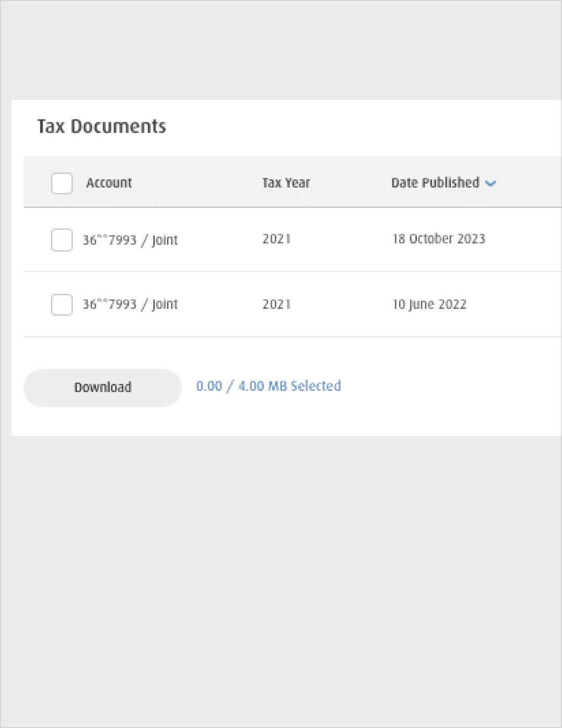562x728 pixels.
Task: Click the table header row background
Action: click(x=338, y=182)
